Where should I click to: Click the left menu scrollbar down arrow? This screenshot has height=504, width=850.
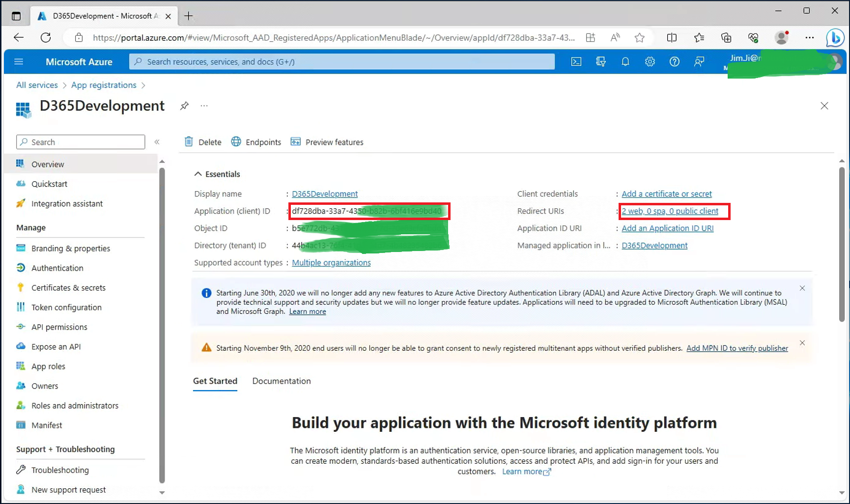pos(162,493)
